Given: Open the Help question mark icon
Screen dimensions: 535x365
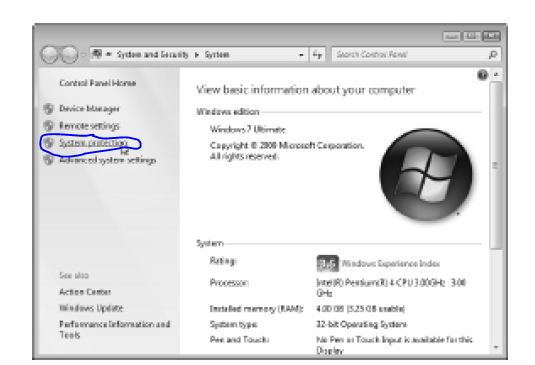Looking at the screenshot, I should coord(482,75).
